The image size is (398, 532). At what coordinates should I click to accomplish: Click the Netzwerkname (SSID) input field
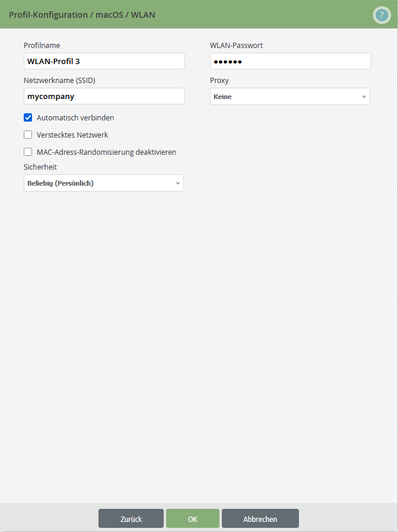(104, 96)
